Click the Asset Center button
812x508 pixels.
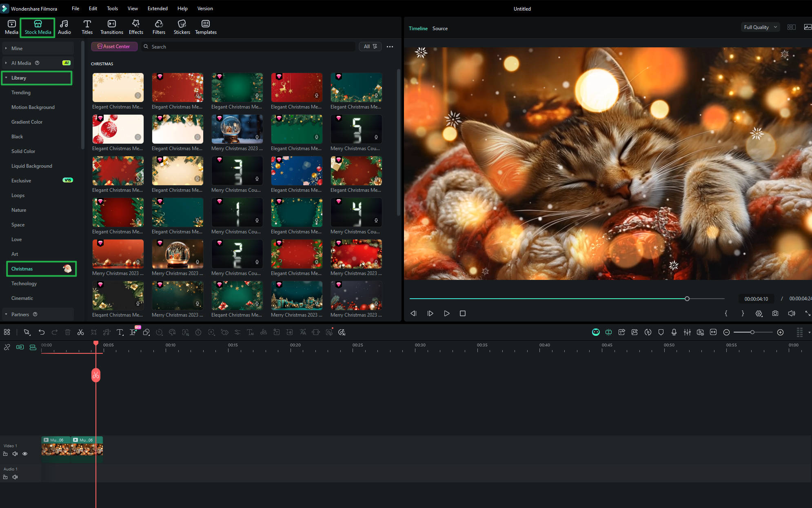coord(114,47)
